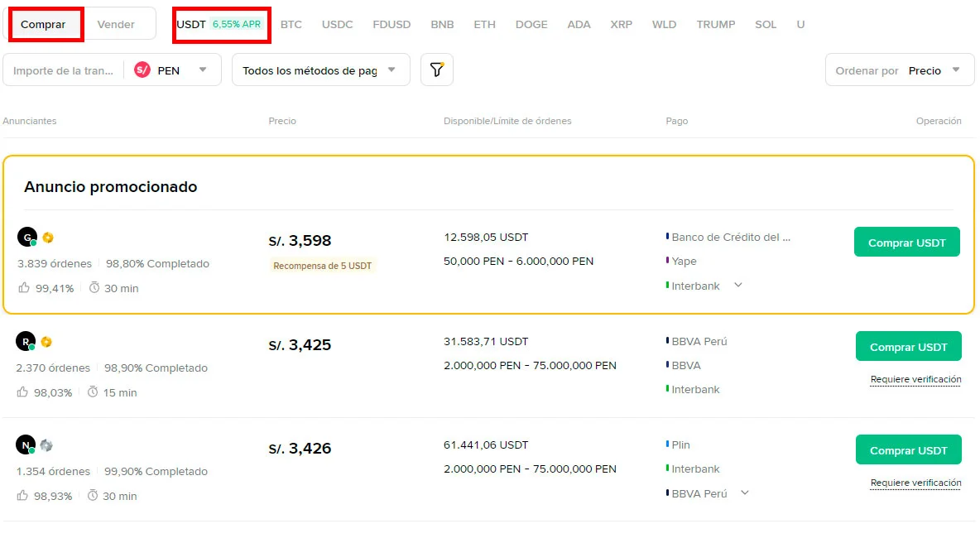Click Requiere verificación link in S/. 3,425 row
Image resolution: width=980 pixels, height=543 pixels.
(915, 379)
